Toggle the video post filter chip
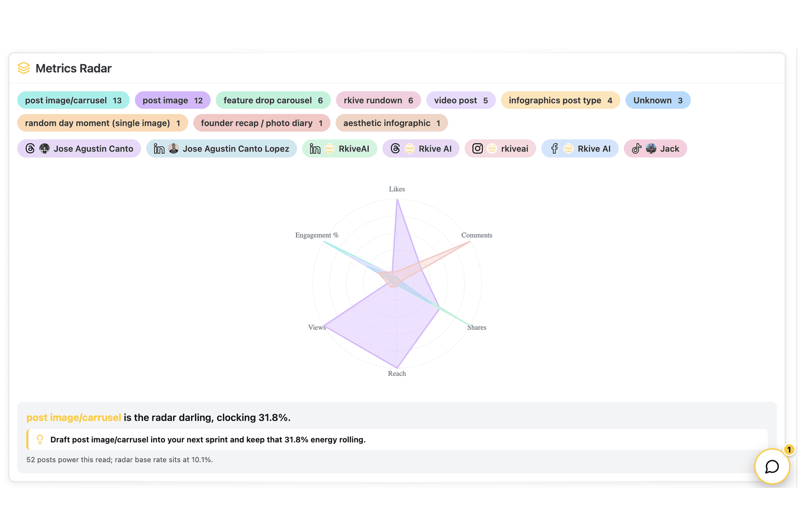Image resolution: width=798 pixels, height=532 pixels. [x=461, y=100]
